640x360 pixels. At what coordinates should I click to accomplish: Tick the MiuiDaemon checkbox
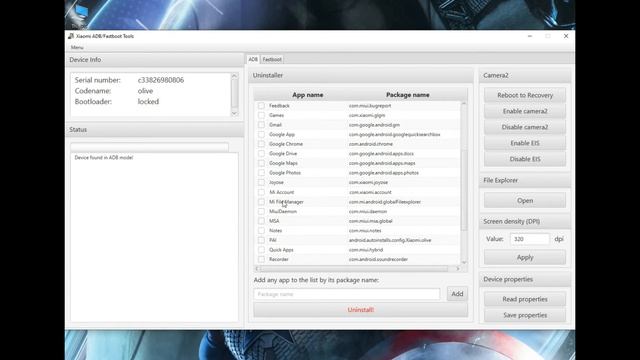coord(261,211)
